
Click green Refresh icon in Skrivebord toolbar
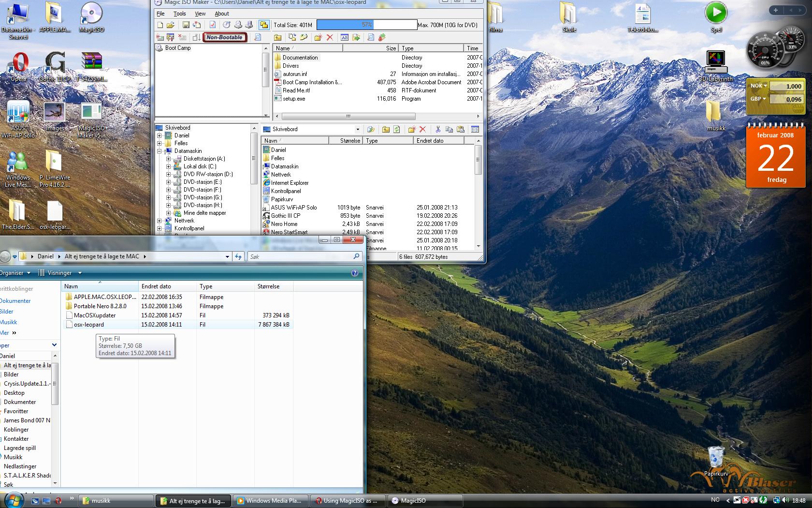(397, 129)
